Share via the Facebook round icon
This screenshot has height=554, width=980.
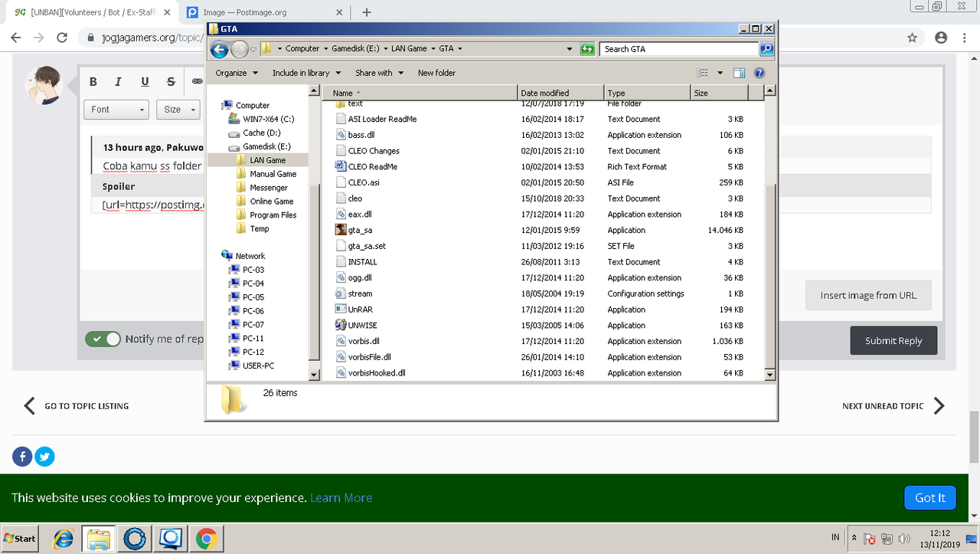[x=22, y=457]
